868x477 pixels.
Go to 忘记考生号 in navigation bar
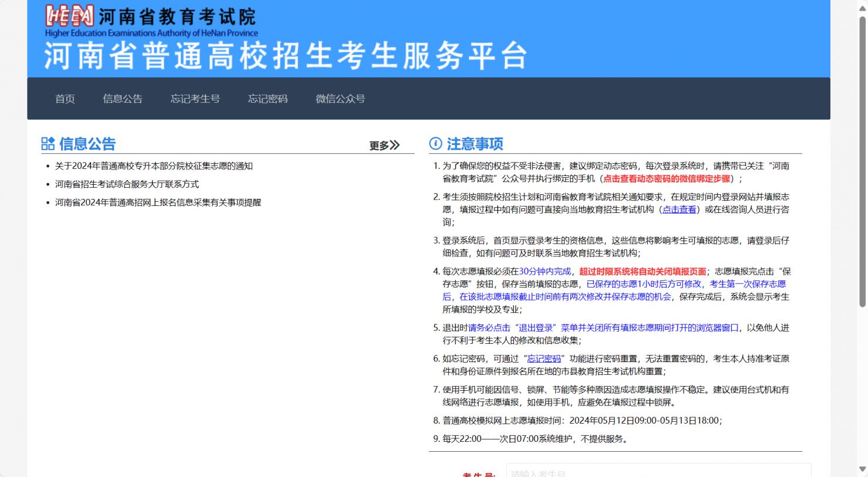tap(195, 99)
